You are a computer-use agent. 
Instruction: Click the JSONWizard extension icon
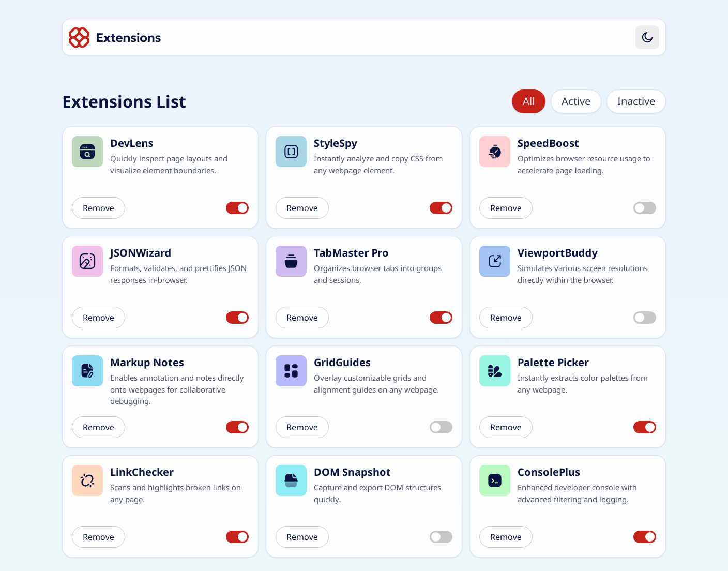click(x=87, y=261)
